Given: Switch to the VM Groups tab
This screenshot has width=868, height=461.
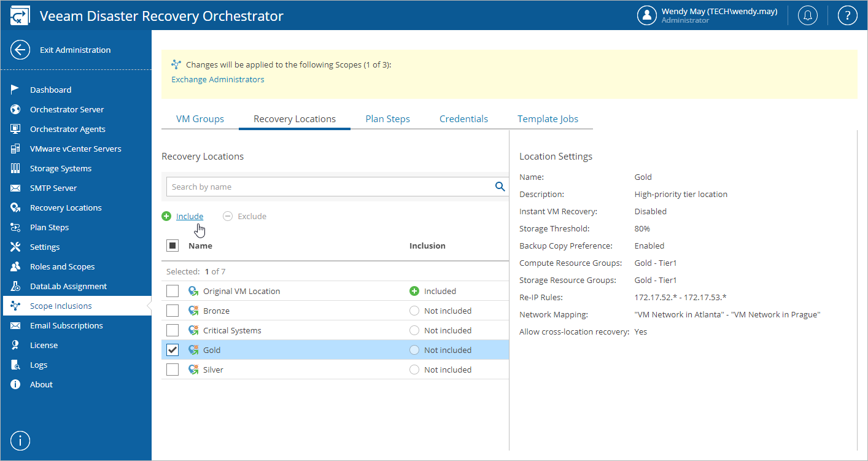Looking at the screenshot, I should (200, 119).
